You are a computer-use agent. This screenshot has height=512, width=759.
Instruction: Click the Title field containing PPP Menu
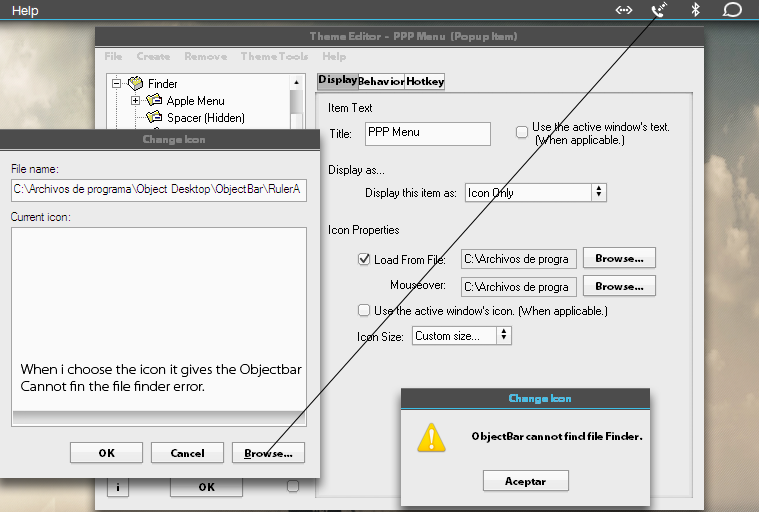click(428, 134)
